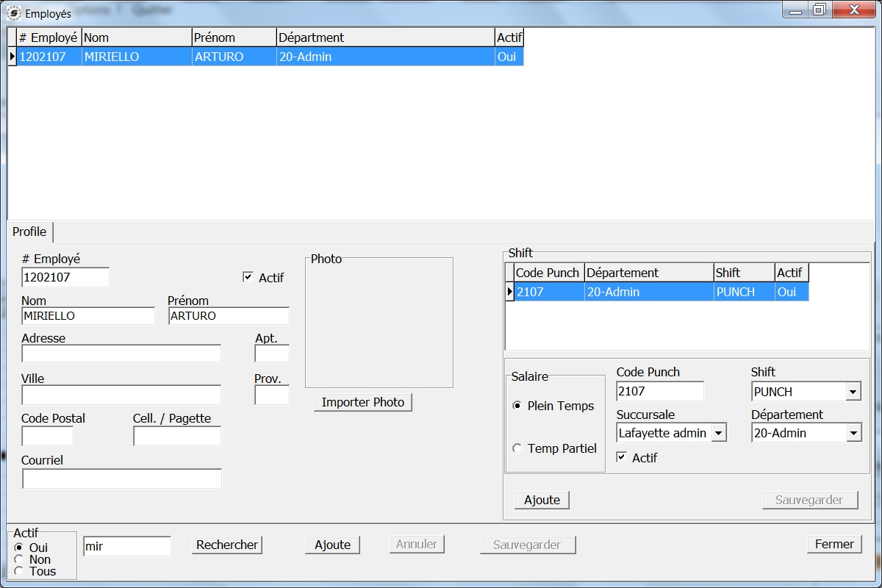Toggle the employee Actif checkbox in profile
This screenshot has height=588, width=882.
(x=248, y=277)
